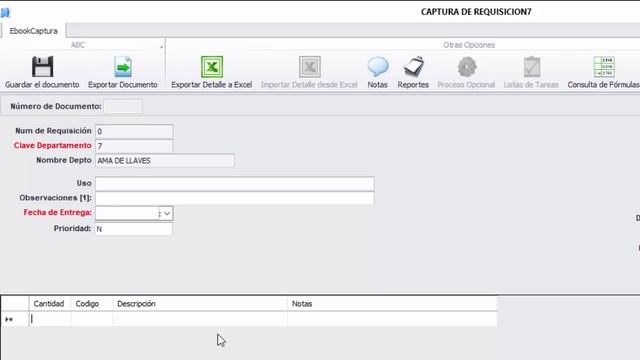
Task: Click the Observaciones [1] input field
Action: [x=235, y=198]
